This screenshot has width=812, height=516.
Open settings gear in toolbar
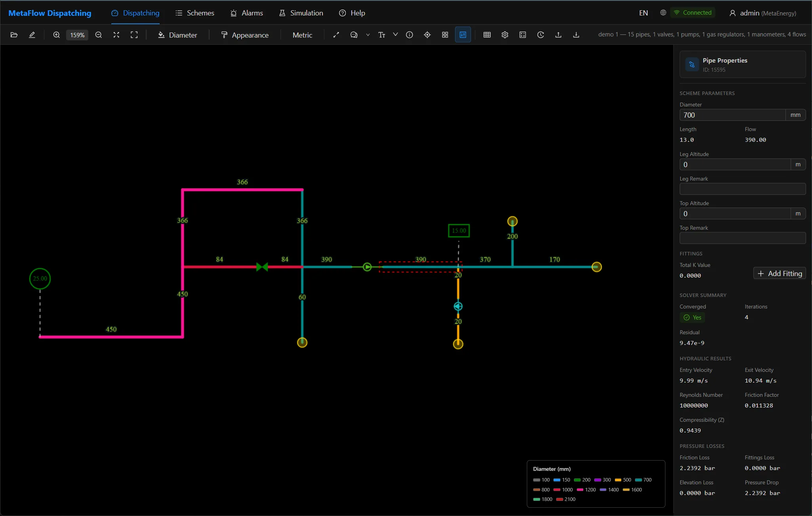[x=505, y=35]
